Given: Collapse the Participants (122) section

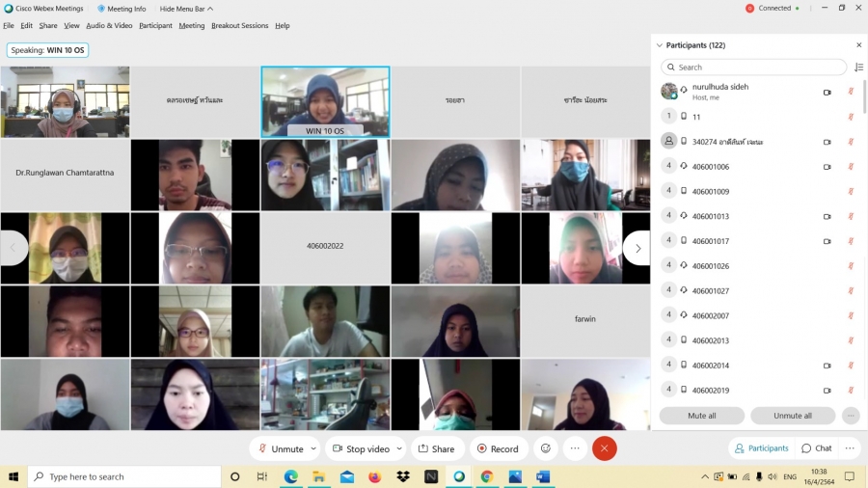Looking at the screenshot, I should tap(660, 45).
